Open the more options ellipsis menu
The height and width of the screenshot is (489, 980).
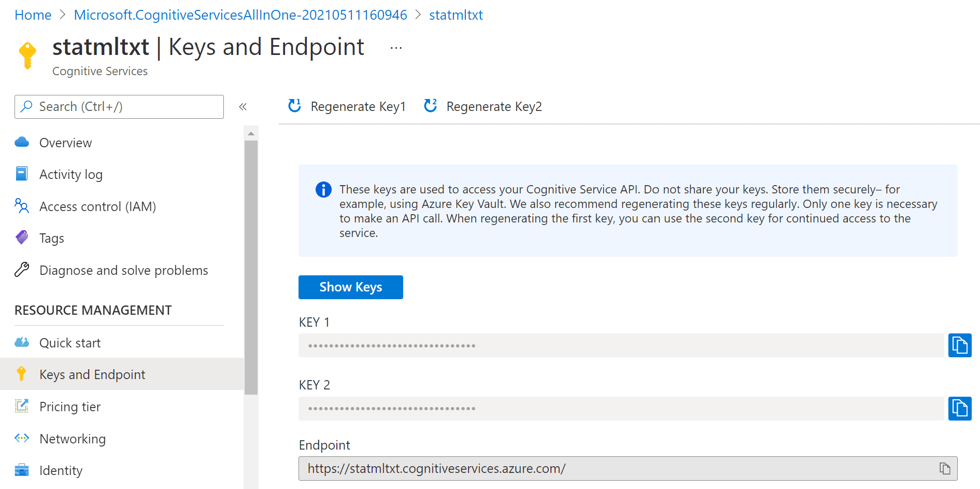pos(396,48)
